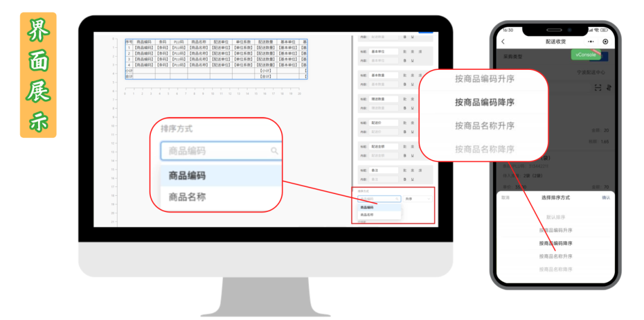Tap 取消 in the phone sort picker
This screenshot has height=320, width=644.
[x=505, y=198]
